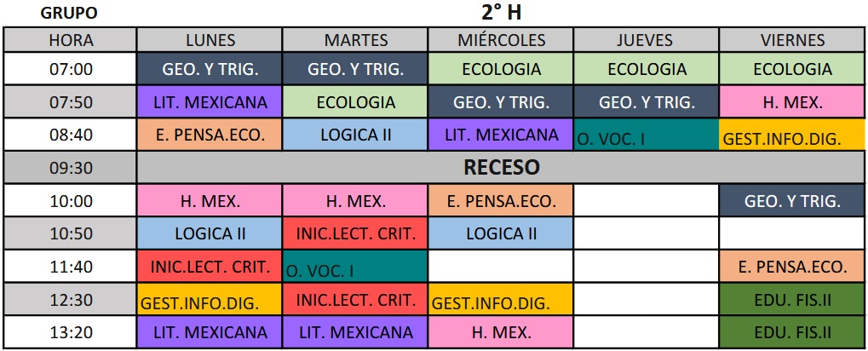
Task: Select the 13:20 time cell
Action: point(71,332)
